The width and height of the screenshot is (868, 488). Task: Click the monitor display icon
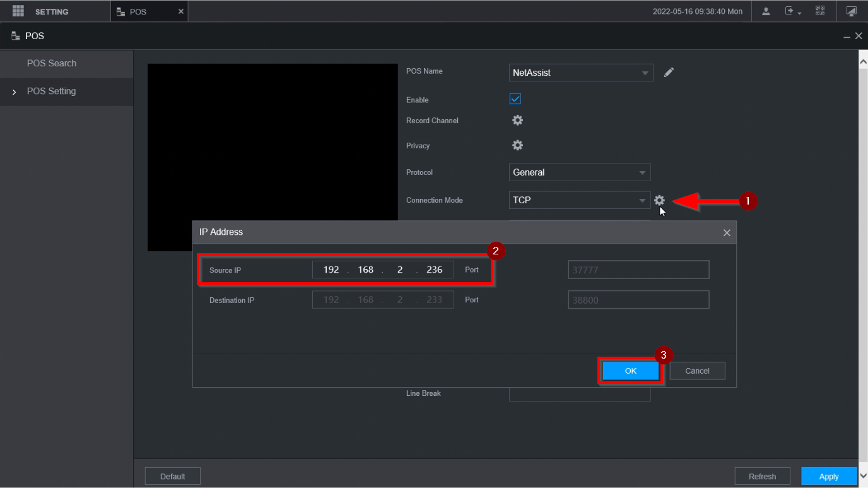[851, 11]
